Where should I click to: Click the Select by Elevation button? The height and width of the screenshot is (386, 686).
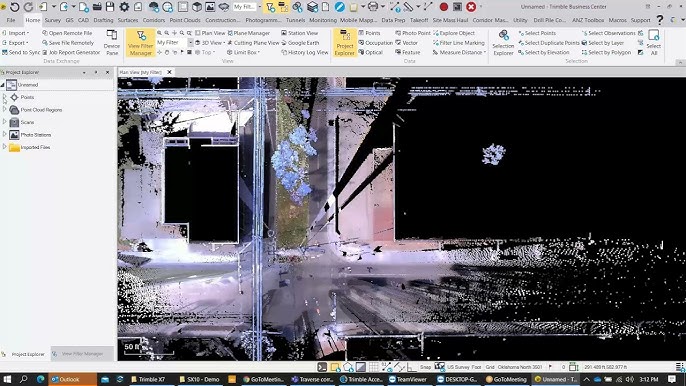click(544, 53)
